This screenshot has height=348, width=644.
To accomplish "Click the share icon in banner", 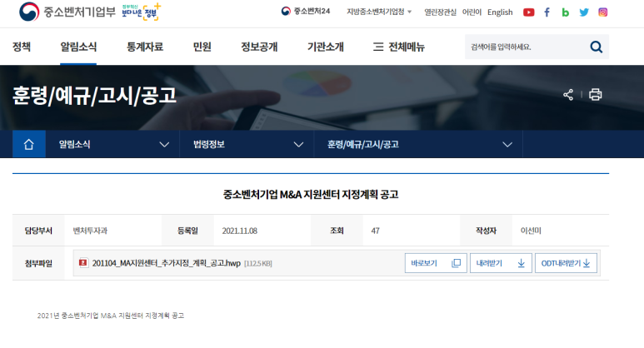I will click(x=568, y=95).
